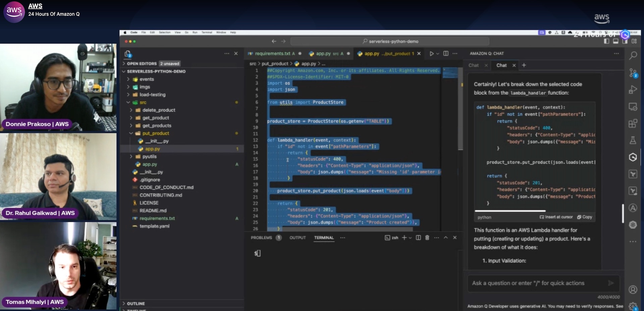Click the Amazon Q chat vertical scrollbar
The image size is (644, 311).
point(623,213)
